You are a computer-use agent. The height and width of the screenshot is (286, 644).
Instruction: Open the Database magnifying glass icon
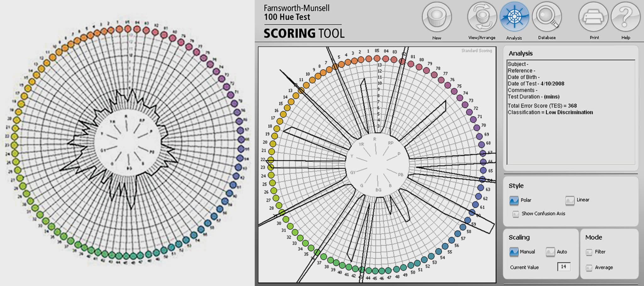pos(547,17)
